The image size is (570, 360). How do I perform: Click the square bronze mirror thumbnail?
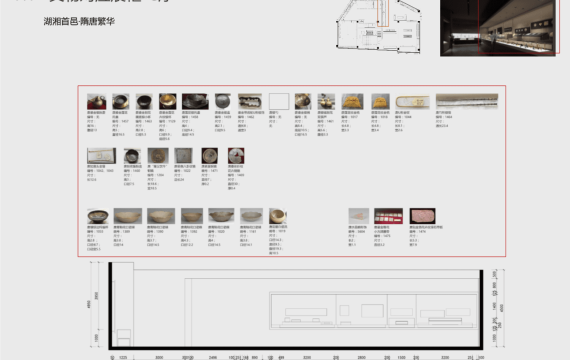183,155
